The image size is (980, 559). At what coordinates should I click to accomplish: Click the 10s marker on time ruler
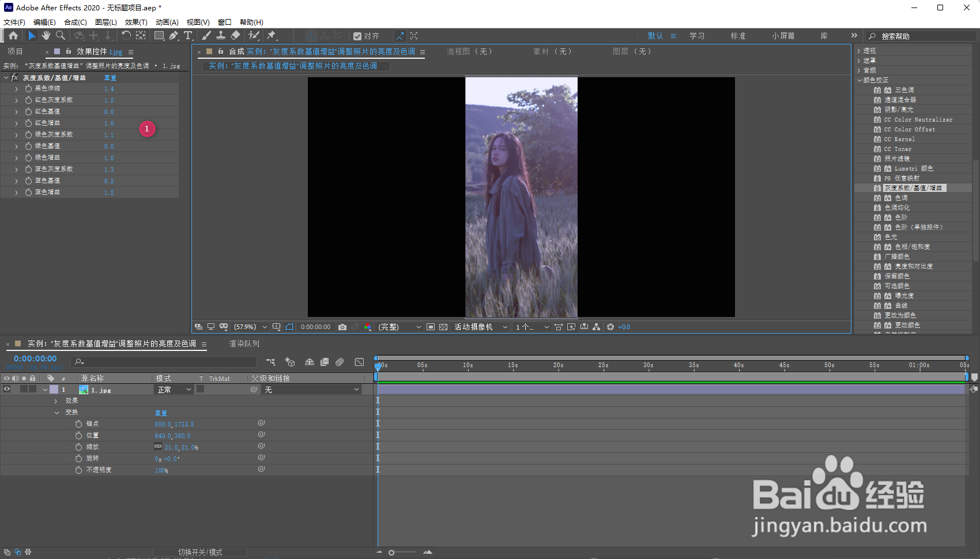[x=468, y=365]
